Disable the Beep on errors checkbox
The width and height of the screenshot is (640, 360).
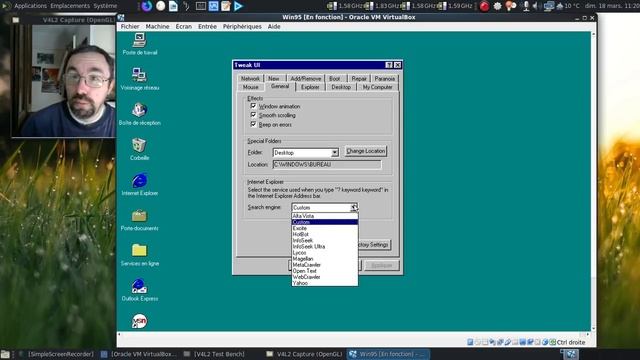click(x=253, y=124)
